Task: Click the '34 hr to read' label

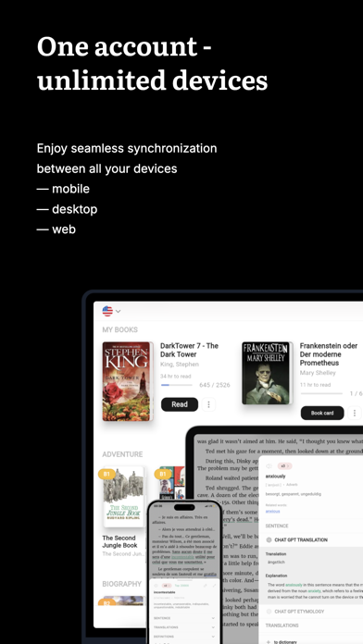Action: pyautogui.click(x=176, y=377)
